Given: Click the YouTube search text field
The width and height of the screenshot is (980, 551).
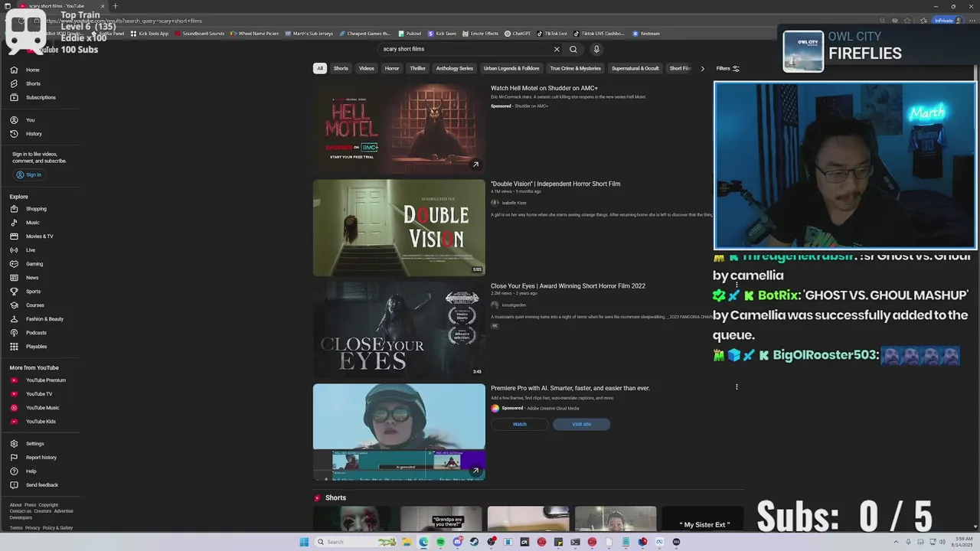Looking at the screenshot, I should coord(465,49).
